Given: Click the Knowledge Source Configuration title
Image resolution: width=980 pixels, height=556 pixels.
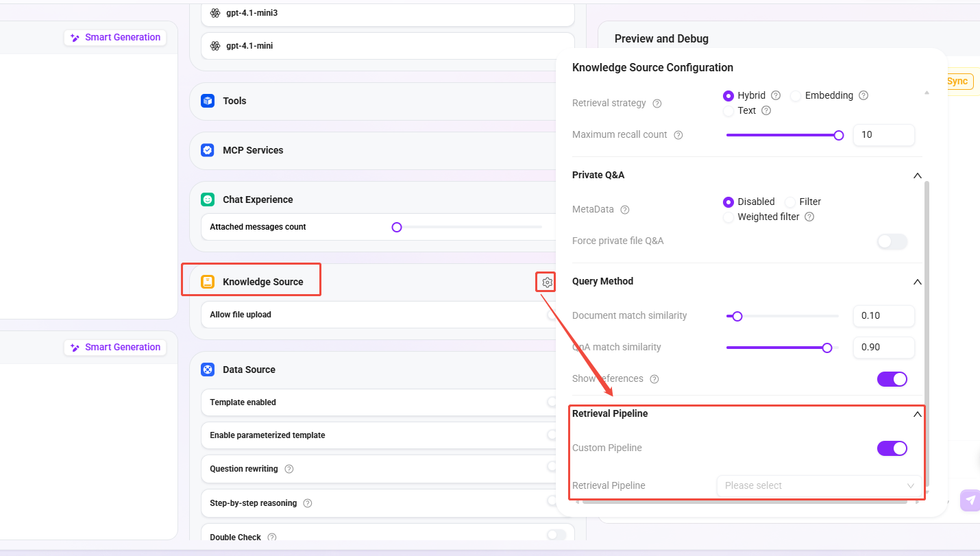Looking at the screenshot, I should [x=652, y=68].
